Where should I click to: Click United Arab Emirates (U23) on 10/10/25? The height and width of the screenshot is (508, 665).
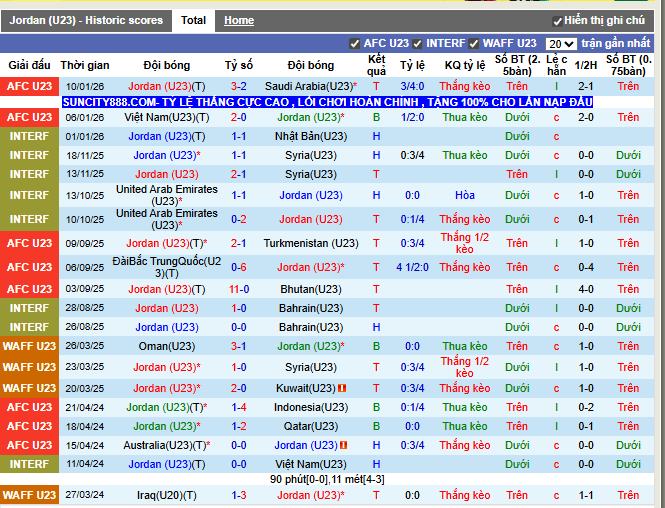click(167, 219)
